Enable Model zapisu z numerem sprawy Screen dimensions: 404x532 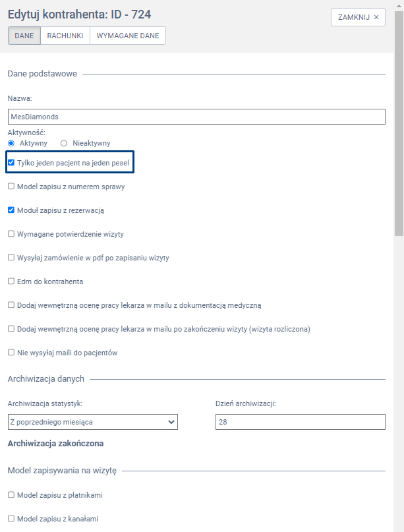11,187
